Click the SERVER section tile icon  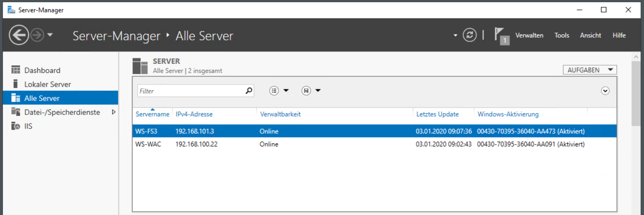coord(140,66)
